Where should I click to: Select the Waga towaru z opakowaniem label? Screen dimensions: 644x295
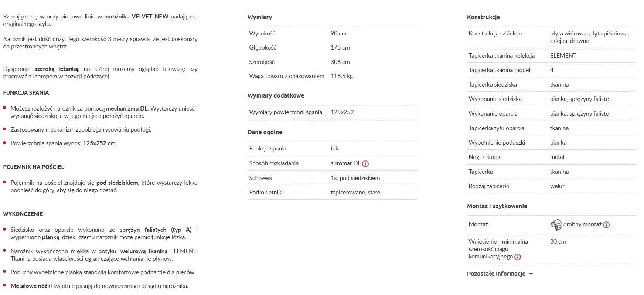click(287, 76)
